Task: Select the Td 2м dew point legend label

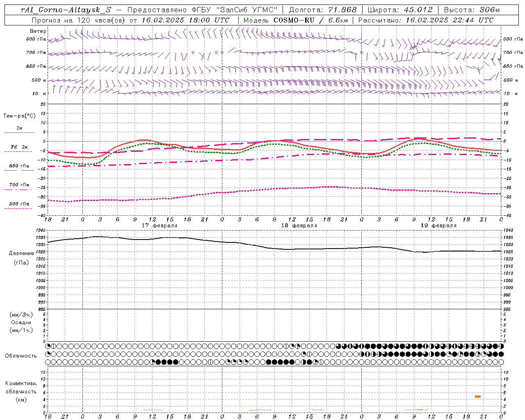Action: 19,147
